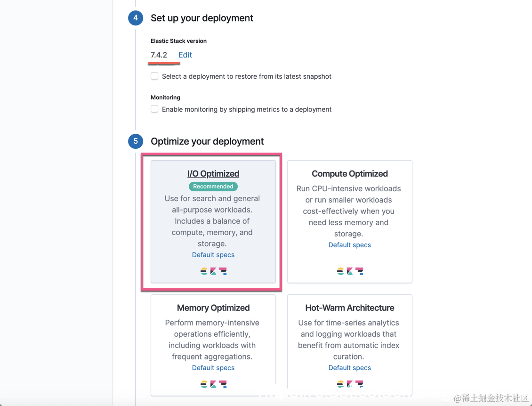Click the Recommended badge on I/O Optimized
Image resolution: width=532 pixels, height=406 pixels.
click(213, 187)
